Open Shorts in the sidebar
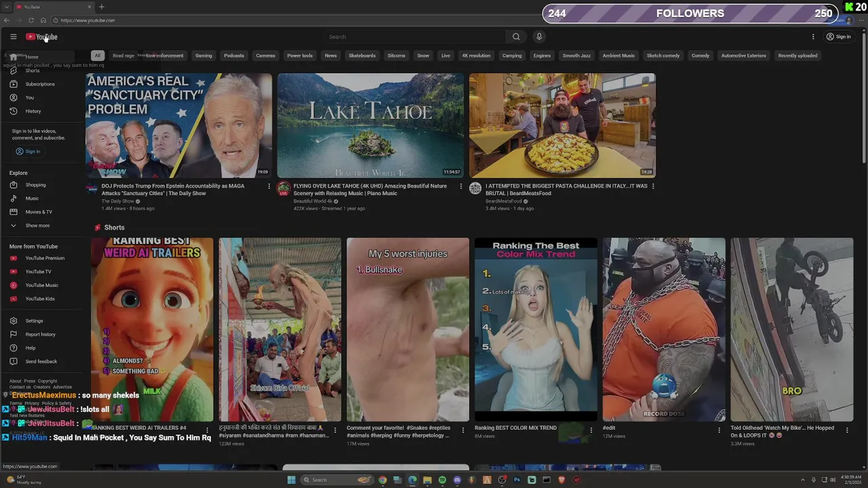 (33, 70)
